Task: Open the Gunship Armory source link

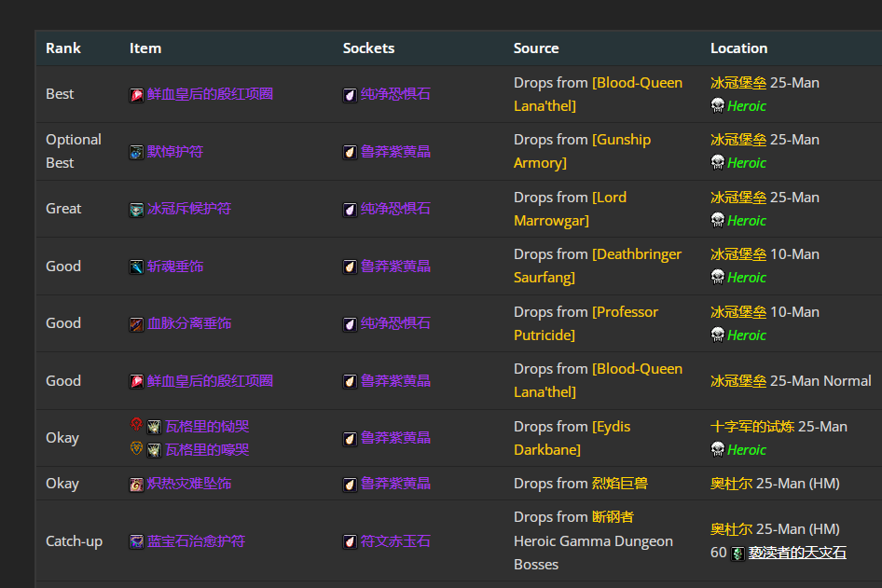Action: 582,151
